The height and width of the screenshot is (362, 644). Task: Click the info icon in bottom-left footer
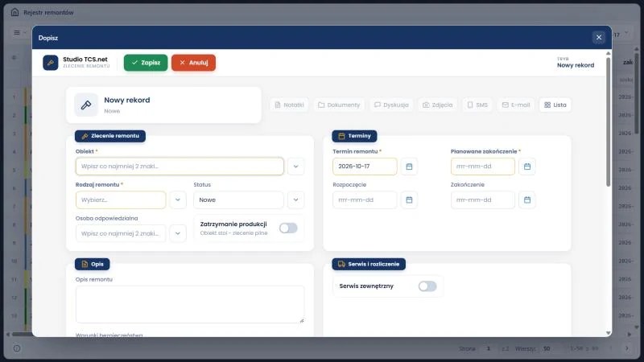17,348
